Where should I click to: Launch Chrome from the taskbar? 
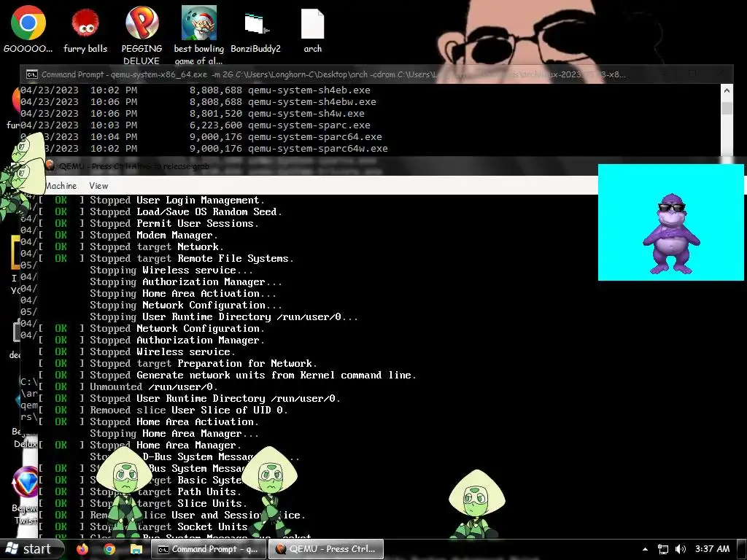(x=109, y=549)
